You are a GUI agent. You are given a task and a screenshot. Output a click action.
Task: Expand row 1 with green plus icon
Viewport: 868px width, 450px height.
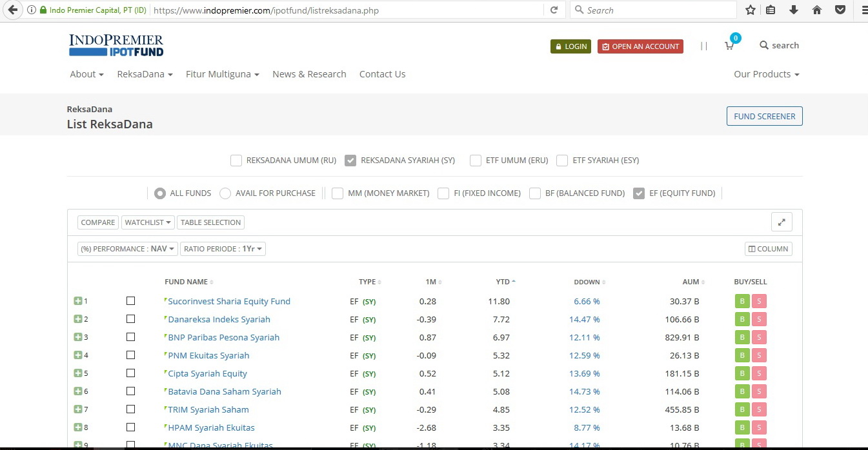pos(77,301)
